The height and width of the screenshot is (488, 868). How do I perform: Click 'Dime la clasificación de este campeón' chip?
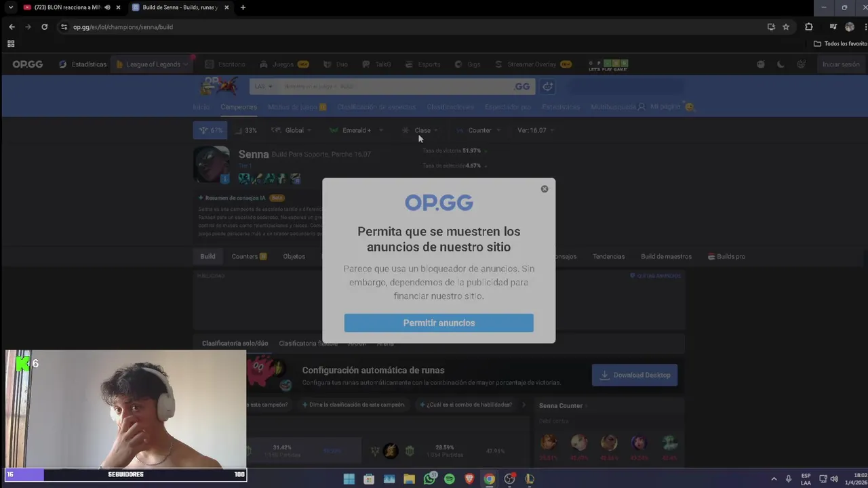coord(353,405)
